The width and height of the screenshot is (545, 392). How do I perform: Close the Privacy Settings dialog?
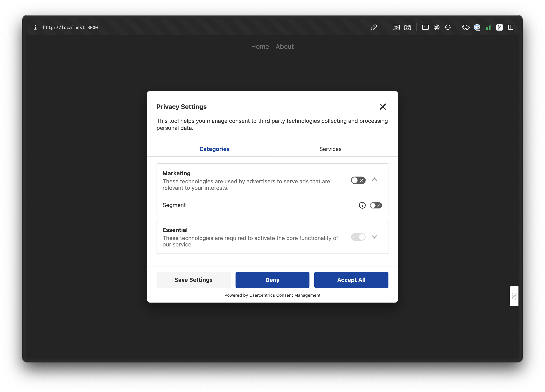point(382,107)
